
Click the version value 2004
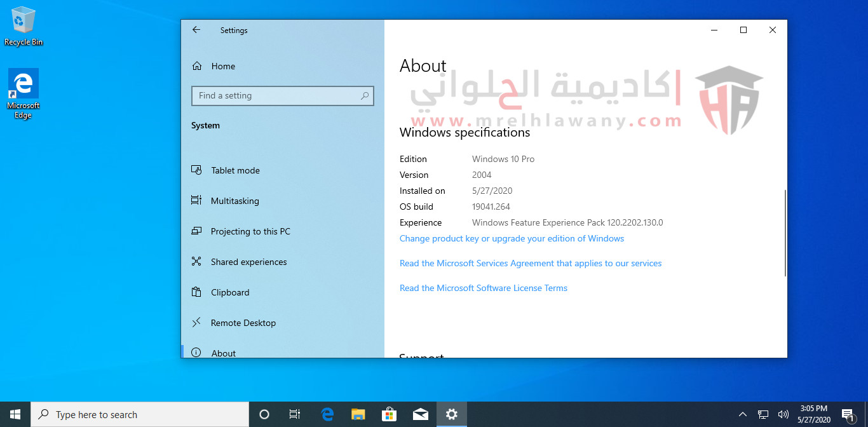(482, 175)
